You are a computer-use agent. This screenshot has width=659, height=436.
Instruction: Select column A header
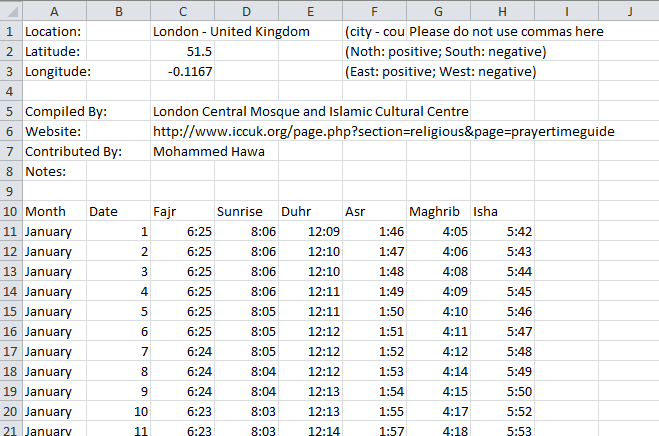pyautogui.click(x=55, y=11)
